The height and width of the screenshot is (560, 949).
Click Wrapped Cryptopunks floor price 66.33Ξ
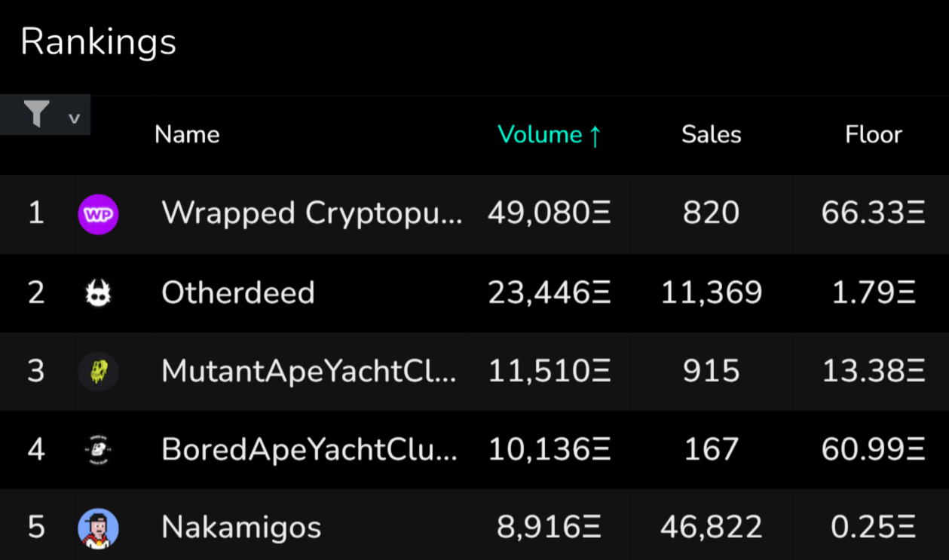(x=873, y=214)
